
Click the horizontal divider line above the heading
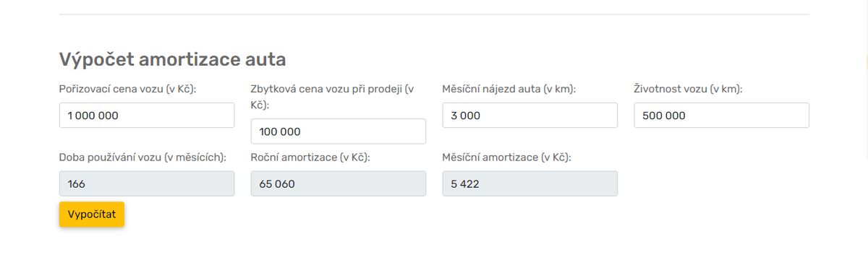pyautogui.click(x=434, y=14)
